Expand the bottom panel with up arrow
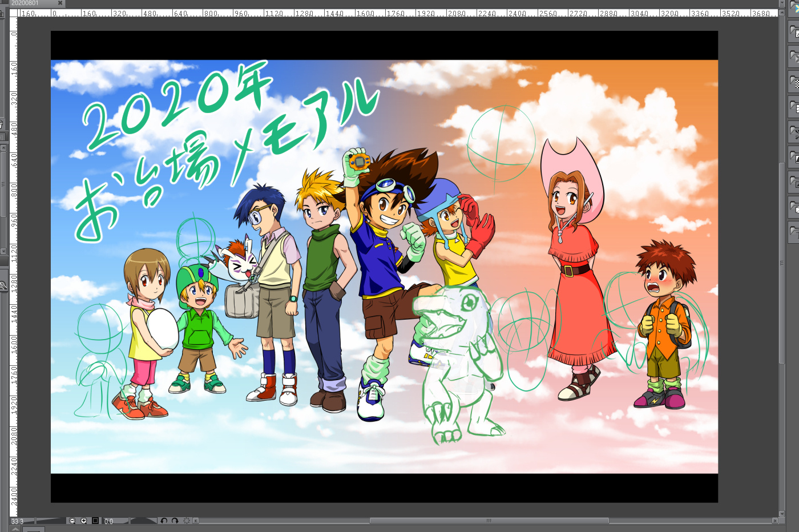 coord(15,529)
